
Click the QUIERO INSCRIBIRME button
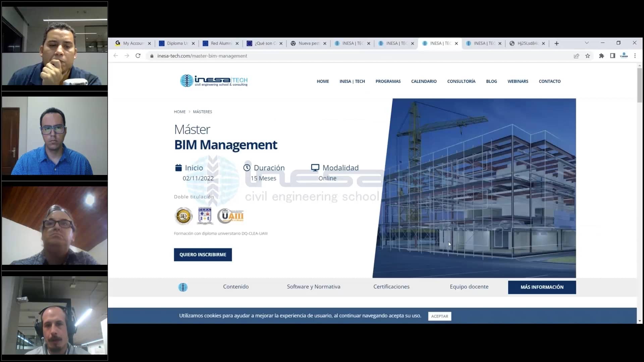tap(203, 254)
